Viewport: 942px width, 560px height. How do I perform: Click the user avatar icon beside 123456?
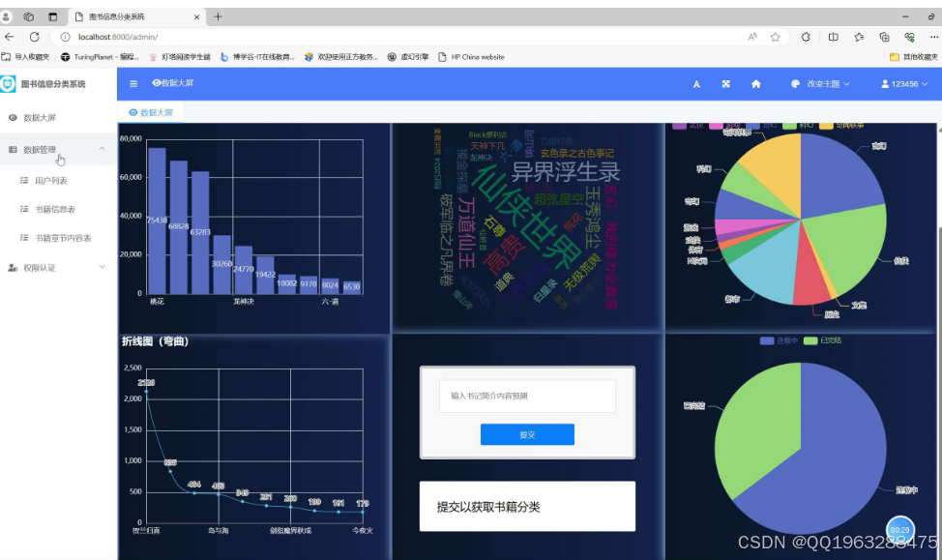click(x=885, y=84)
